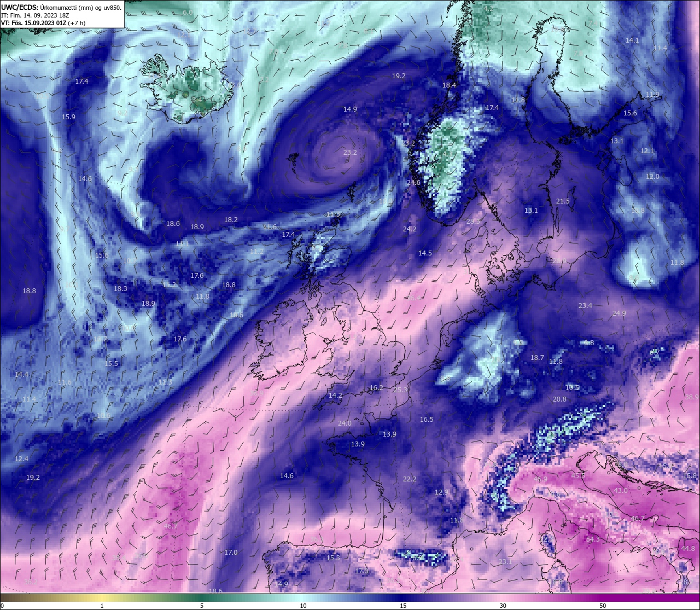700x610 pixels.
Task: Click the 21.5 value on the map
Action: pos(563,201)
